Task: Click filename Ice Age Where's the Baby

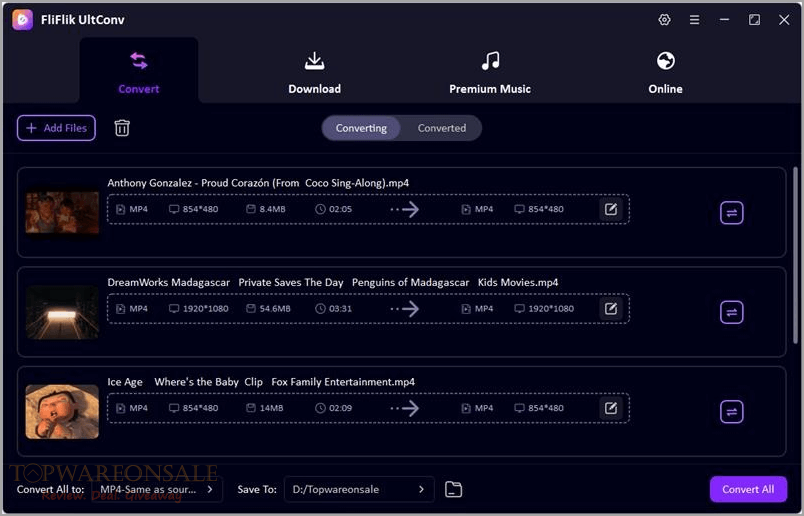Action: pos(261,382)
